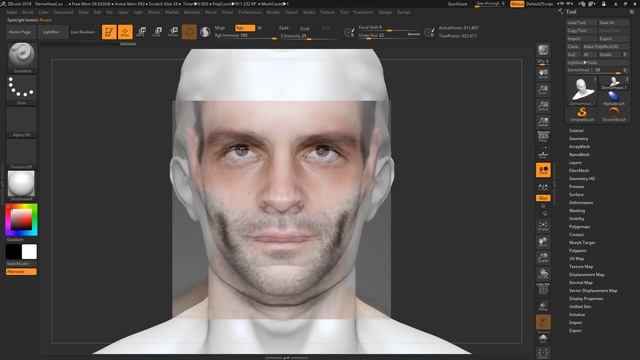This screenshot has height=360, width=640.
Task: Click the Load Tool button
Action: (x=581, y=22)
